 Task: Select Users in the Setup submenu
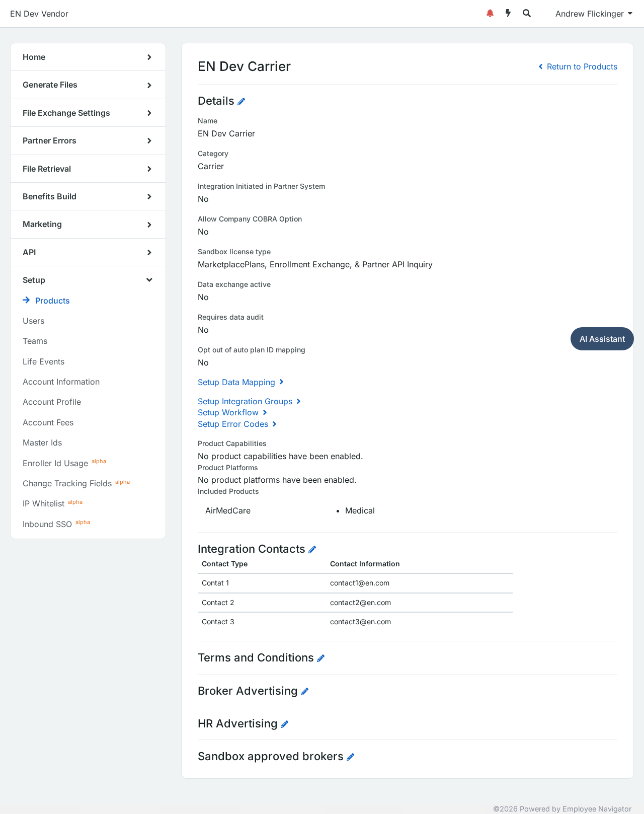point(33,321)
